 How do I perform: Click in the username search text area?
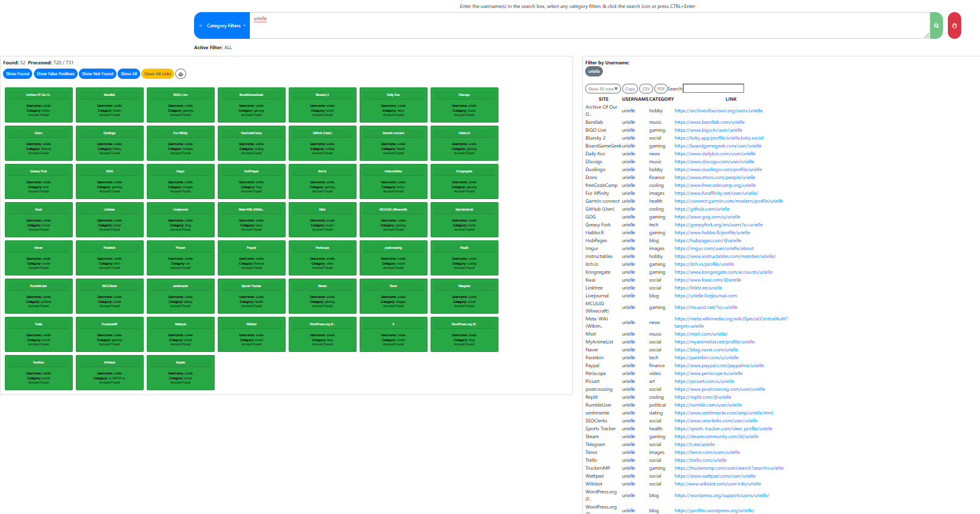pos(588,25)
